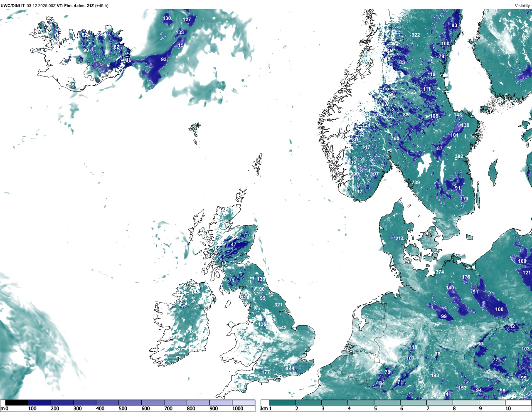
Task: Click the '374' value in northern Germany
Action: (440, 272)
